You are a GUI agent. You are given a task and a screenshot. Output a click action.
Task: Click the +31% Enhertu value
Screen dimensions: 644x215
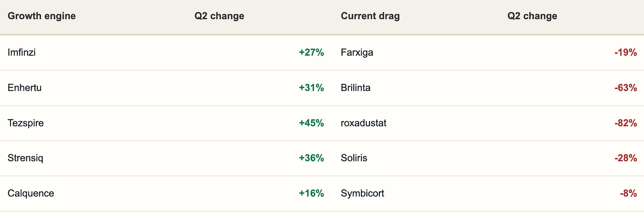coord(311,88)
